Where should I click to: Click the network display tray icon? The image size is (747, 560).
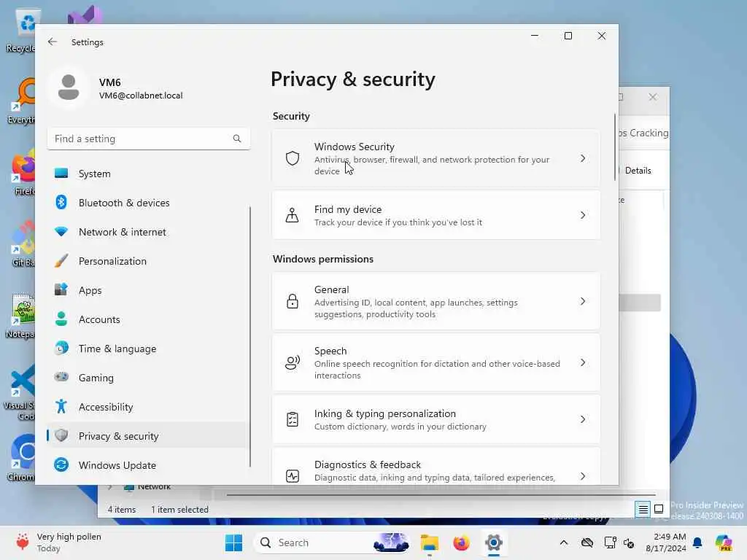(610, 542)
